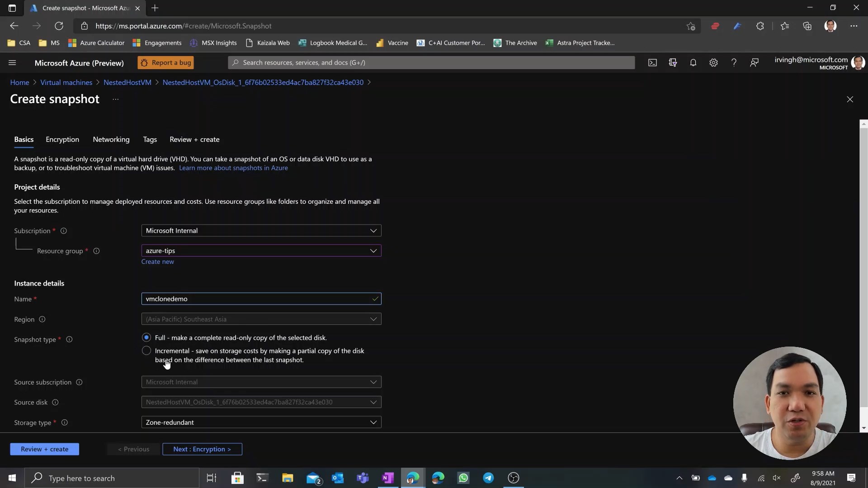Open the notifications bell
This screenshot has width=868, height=488.
pyautogui.click(x=693, y=63)
